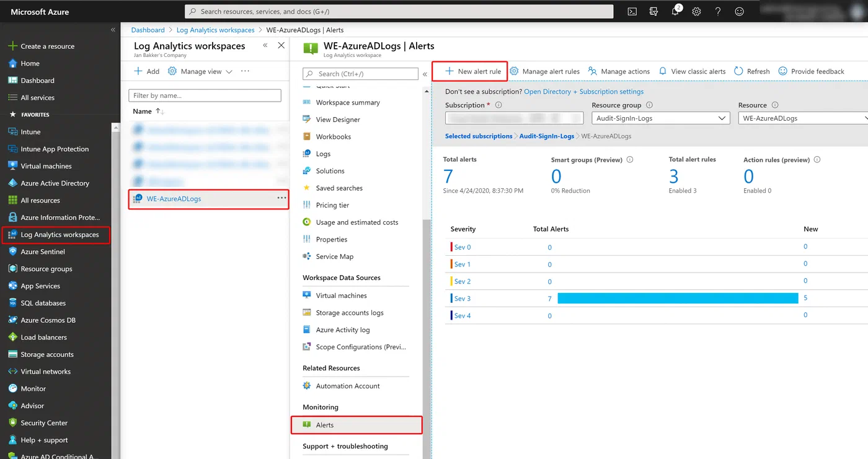Close the Log Analytics workspaces blade
This screenshot has width=868, height=459.
click(281, 45)
